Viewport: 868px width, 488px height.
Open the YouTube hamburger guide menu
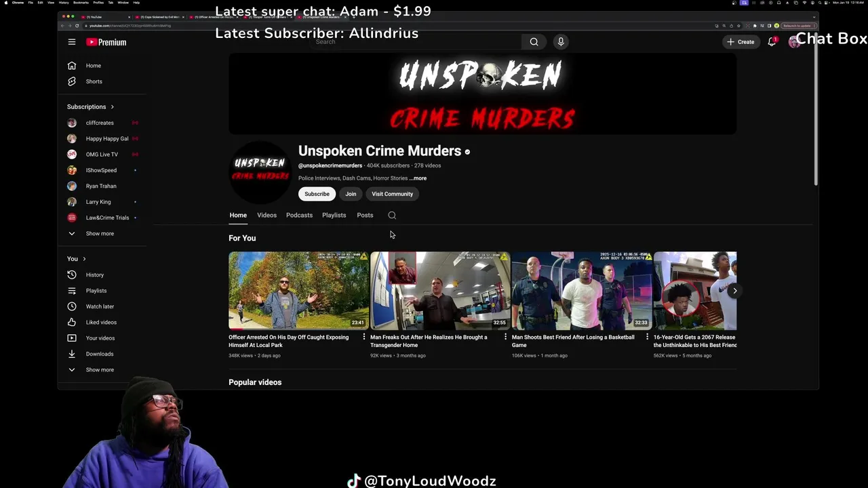click(x=71, y=42)
